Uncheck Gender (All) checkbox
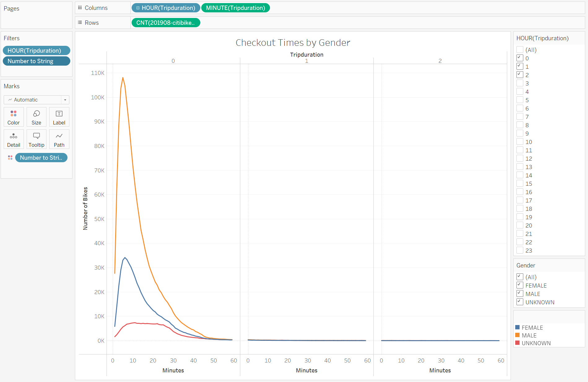This screenshot has height=382, width=588. (x=520, y=277)
